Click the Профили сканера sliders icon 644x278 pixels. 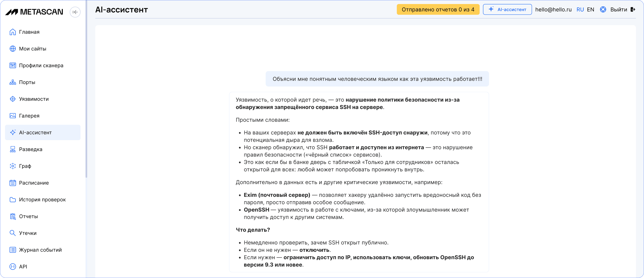(12, 65)
